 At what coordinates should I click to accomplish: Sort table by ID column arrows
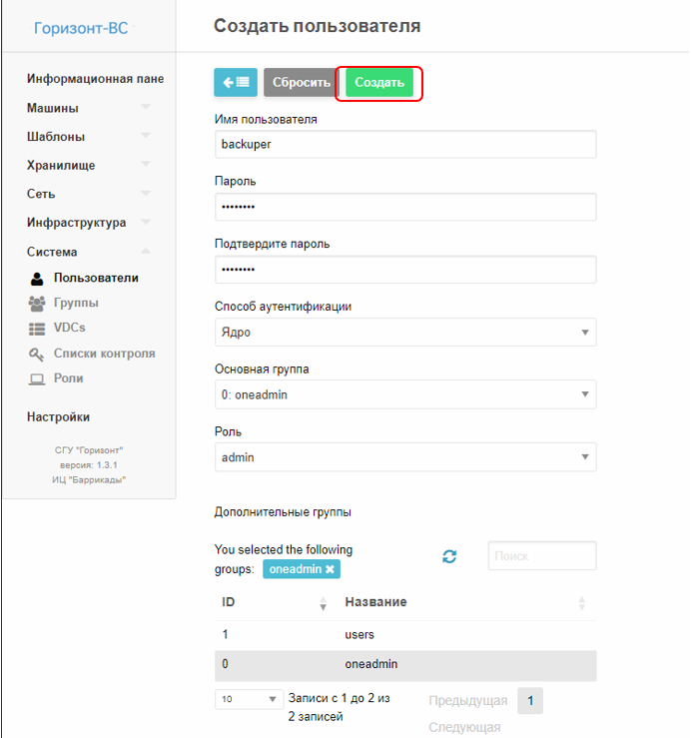pos(323,603)
